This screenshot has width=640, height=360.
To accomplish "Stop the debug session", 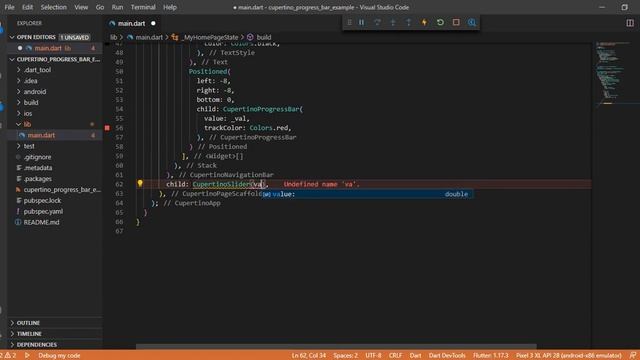I will coord(456,22).
